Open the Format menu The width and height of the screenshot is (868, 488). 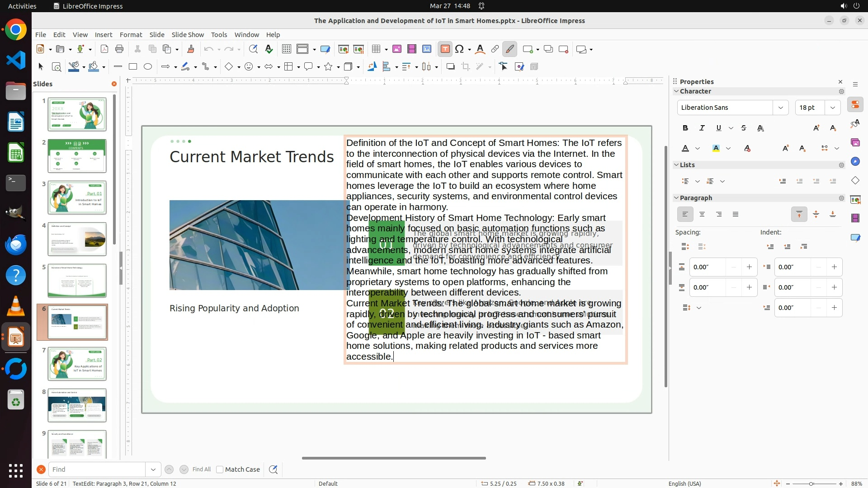[131, 35]
